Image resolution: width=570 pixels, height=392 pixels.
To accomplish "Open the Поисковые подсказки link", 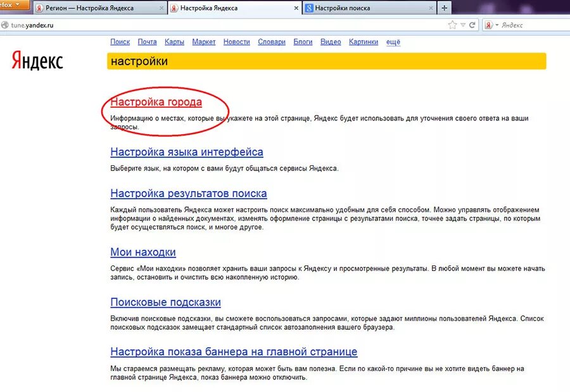I will click(x=165, y=302).
